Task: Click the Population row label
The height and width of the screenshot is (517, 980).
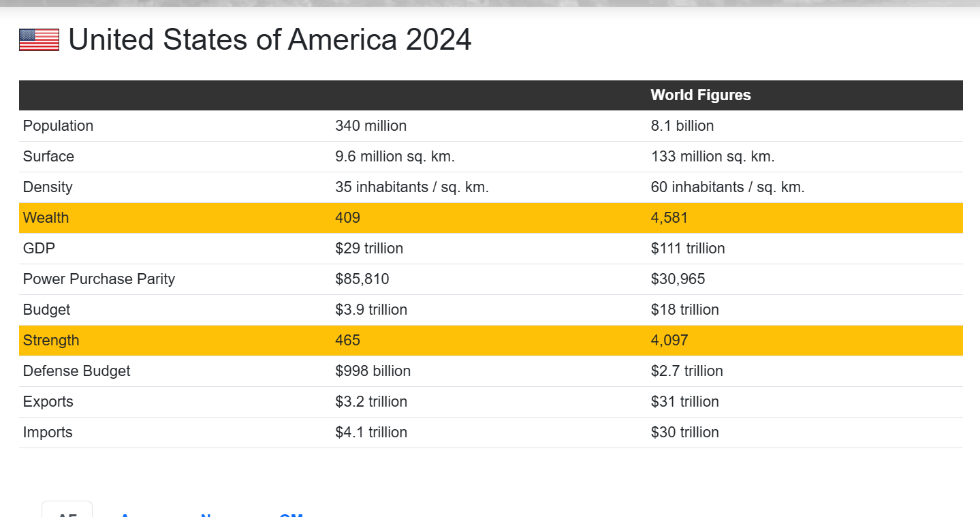Action: tap(58, 126)
